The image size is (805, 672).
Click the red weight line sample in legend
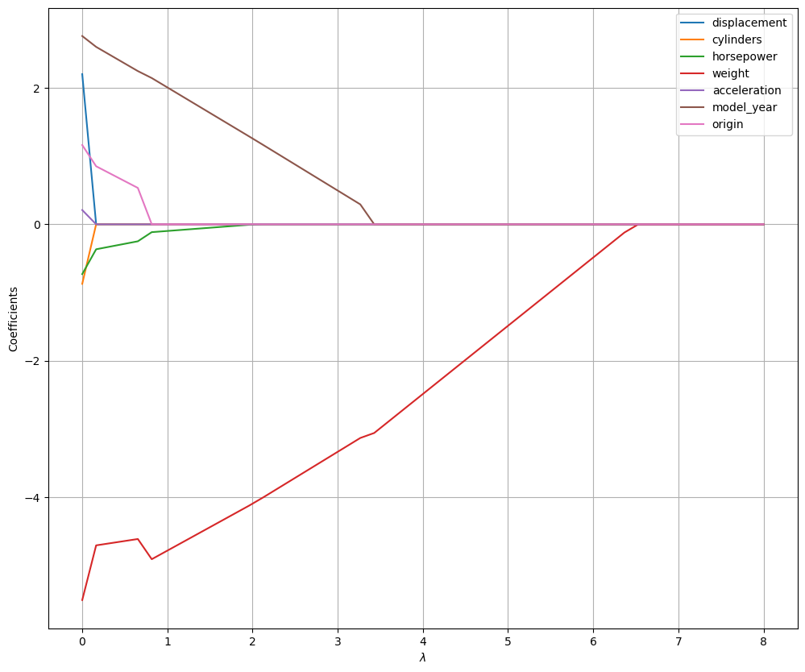(x=692, y=73)
